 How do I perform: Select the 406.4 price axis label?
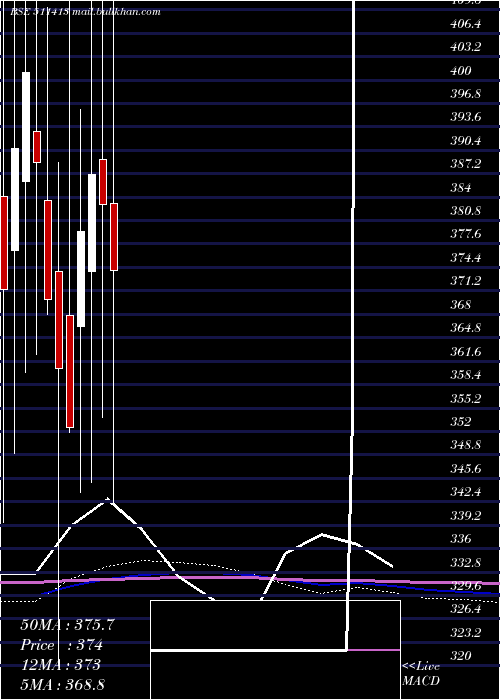pos(466,24)
